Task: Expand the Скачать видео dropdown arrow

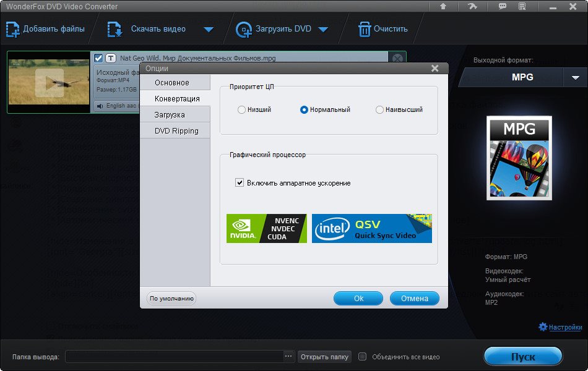Action: pos(209,30)
